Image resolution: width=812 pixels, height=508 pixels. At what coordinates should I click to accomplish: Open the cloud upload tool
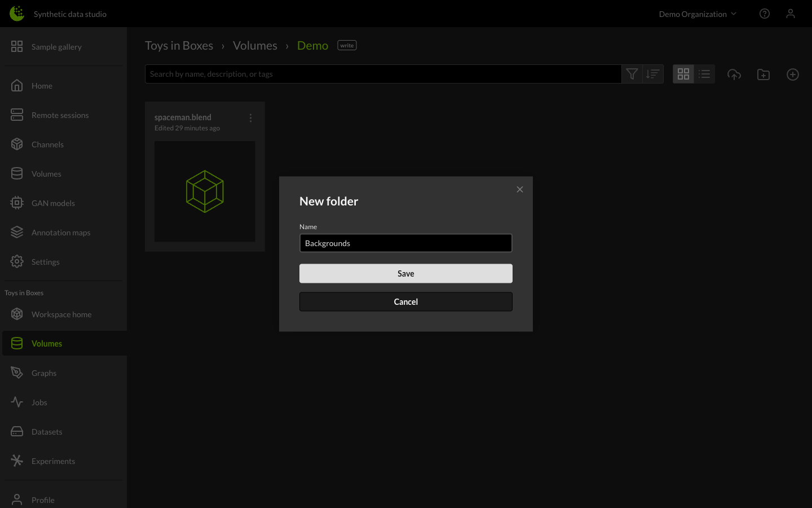click(734, 74)
